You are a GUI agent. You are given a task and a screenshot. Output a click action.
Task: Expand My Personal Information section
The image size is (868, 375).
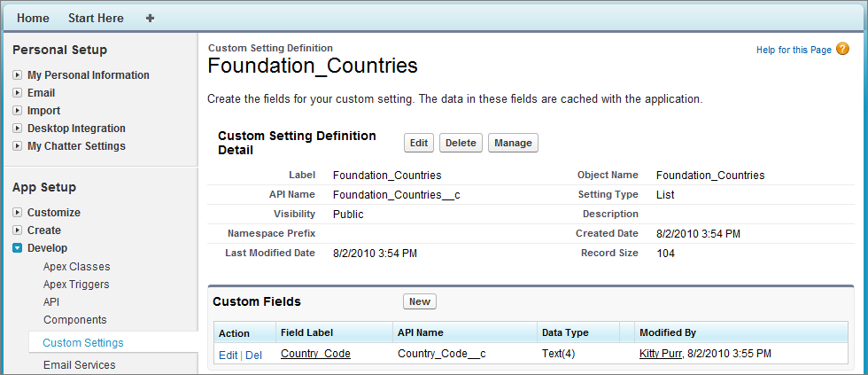[x=18, y=75]
